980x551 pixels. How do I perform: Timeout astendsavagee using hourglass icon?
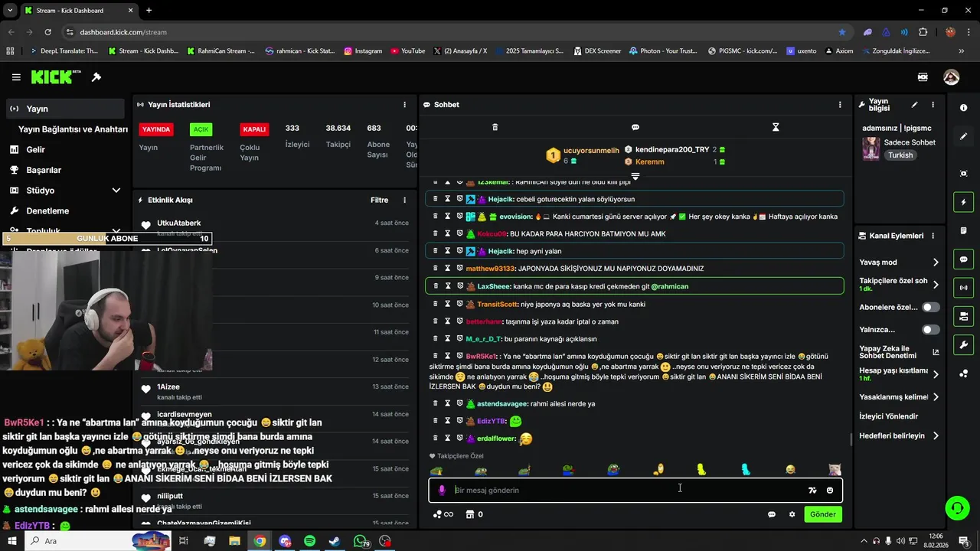tap(448, 403)
